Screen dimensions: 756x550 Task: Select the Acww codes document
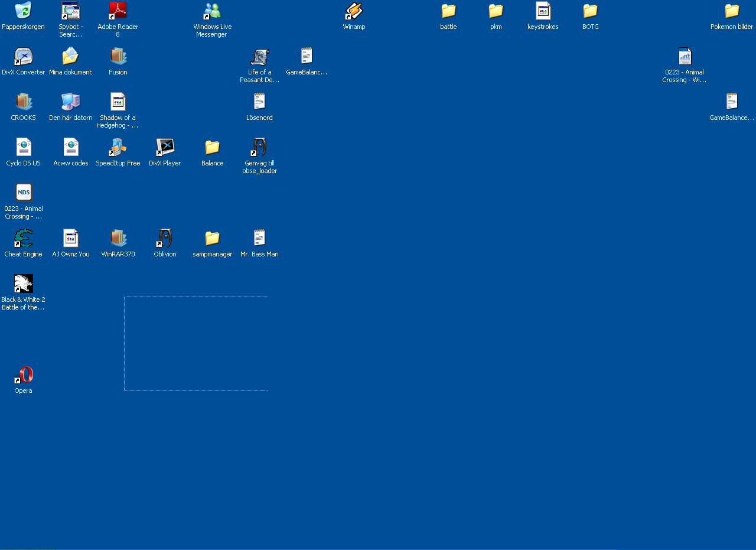[x=70, y=147]
